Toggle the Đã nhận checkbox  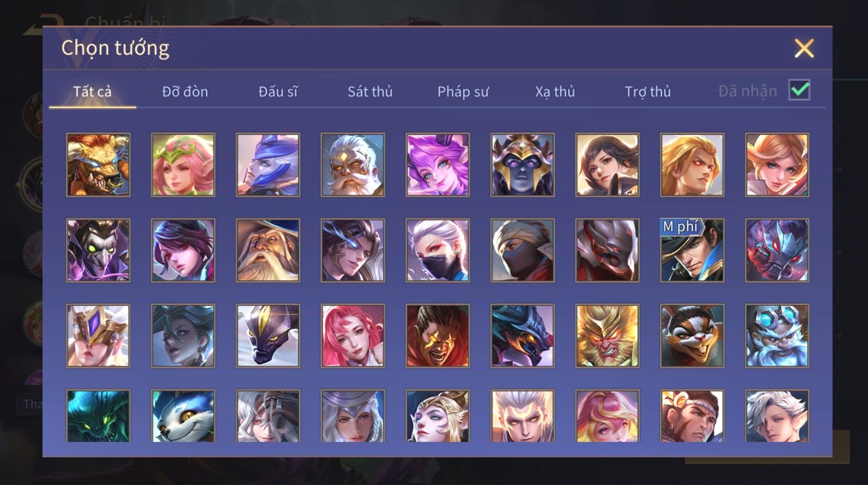(800, 90)
